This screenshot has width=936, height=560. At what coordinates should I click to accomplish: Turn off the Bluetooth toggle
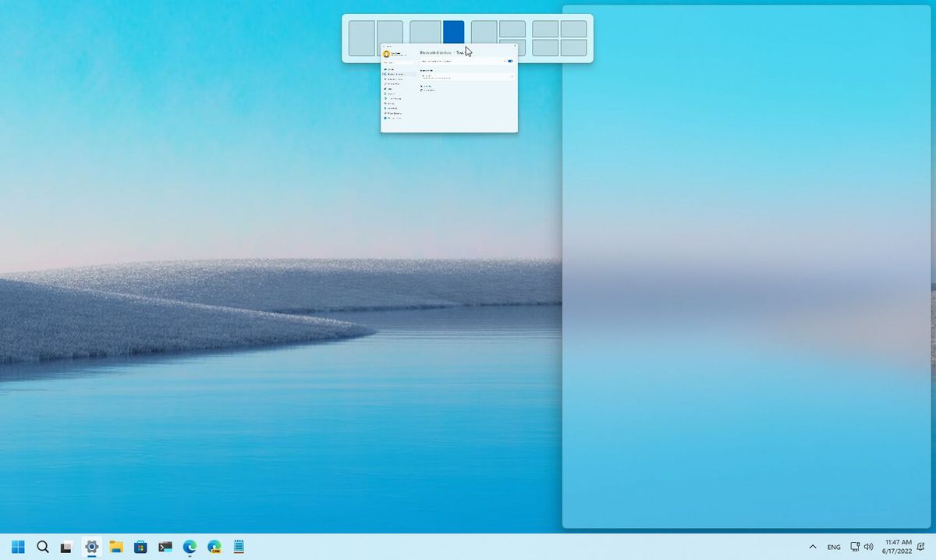click(x=511, y=61)
